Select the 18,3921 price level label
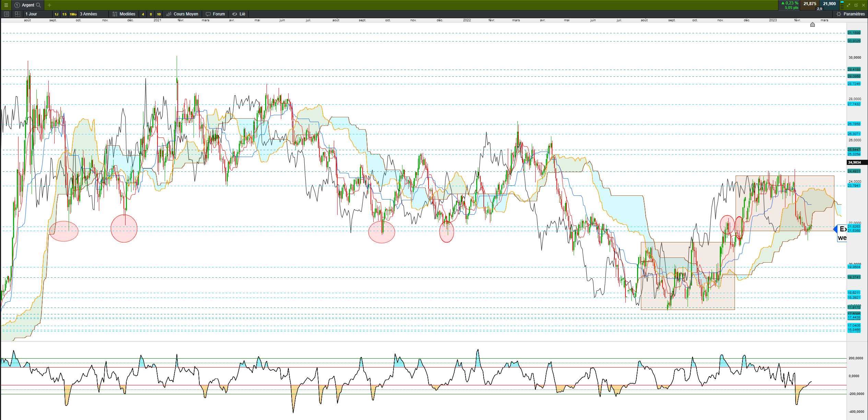 (x=854, y=298)
